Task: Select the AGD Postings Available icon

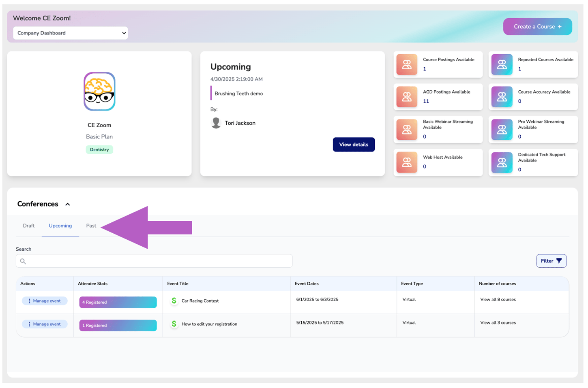Action: coord(407,97)
